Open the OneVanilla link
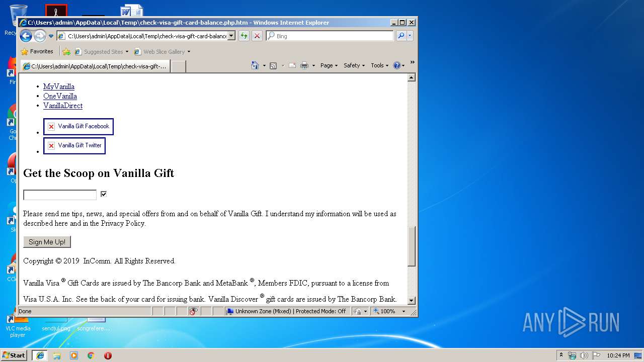Viewport: 644px width, 362px height. pyautogui.click(x=60, y=96)
